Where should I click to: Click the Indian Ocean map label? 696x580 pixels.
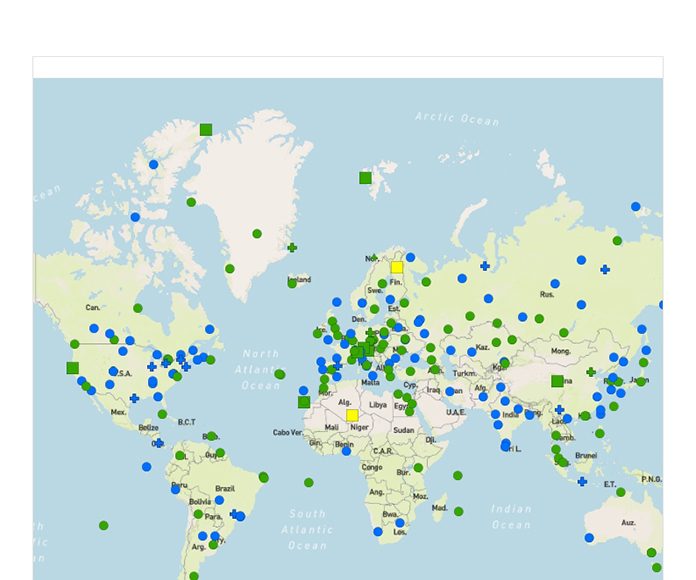click(511, 516)
